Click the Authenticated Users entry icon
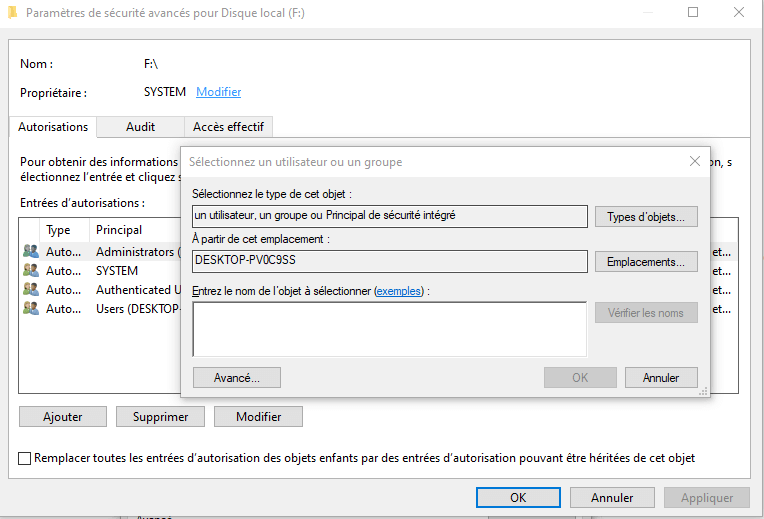 [30, 290]
